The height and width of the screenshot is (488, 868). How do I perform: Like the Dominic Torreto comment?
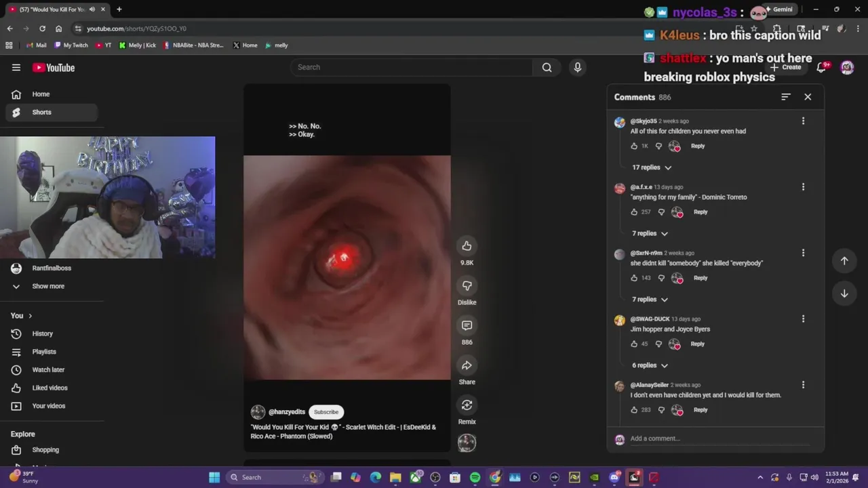634,212
